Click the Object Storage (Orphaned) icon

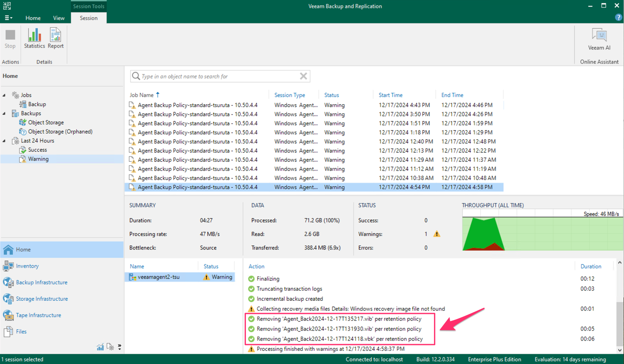tap(23, 132)
